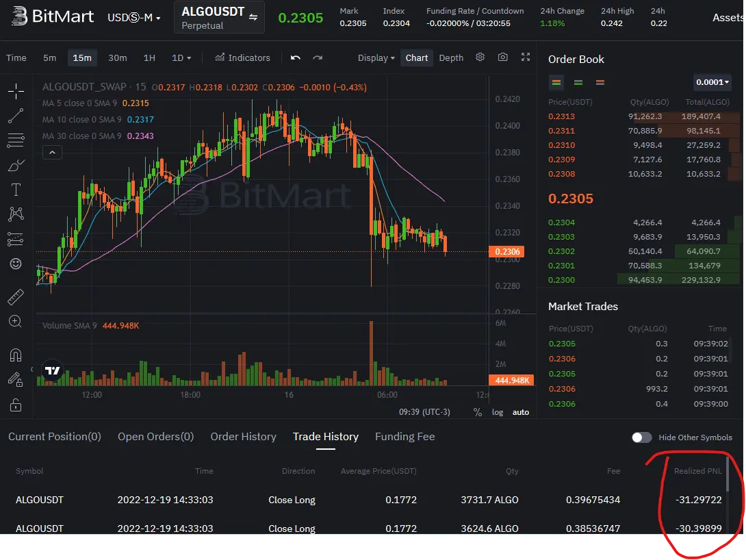This screenshot has width=746, height=560.
Task: Open chart settings gear
Action: click(480, 57)
